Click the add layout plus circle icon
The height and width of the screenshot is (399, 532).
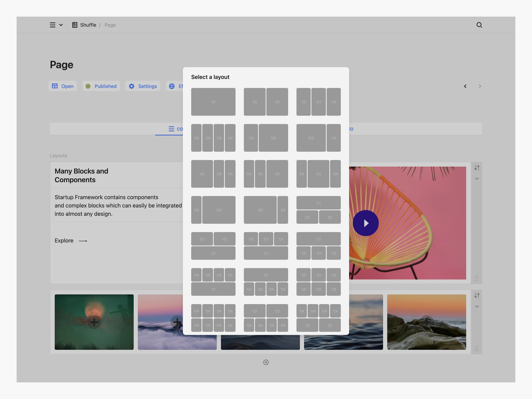[x=266, y=362]
